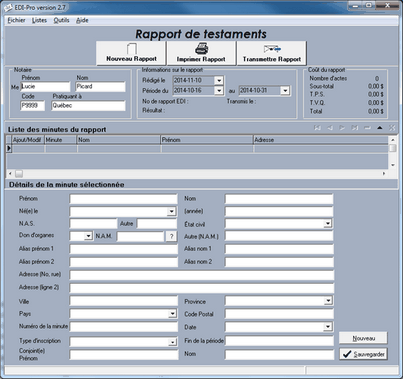Click the Nouveau Rapport toolbar button
The image size is (403, 379).
click(x=131, y=53)
